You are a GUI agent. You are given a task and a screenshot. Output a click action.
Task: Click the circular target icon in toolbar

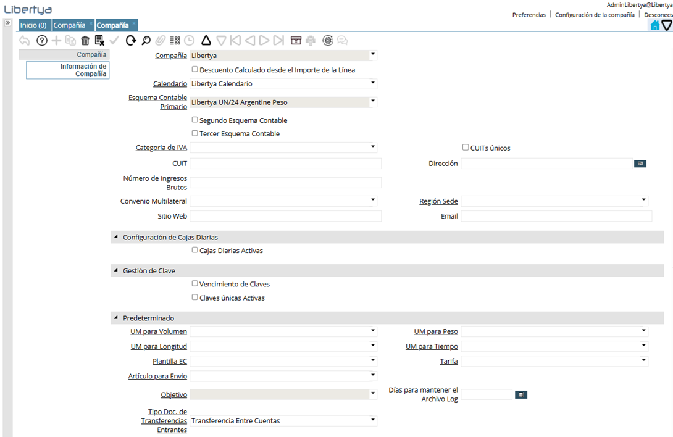[327, 41]
